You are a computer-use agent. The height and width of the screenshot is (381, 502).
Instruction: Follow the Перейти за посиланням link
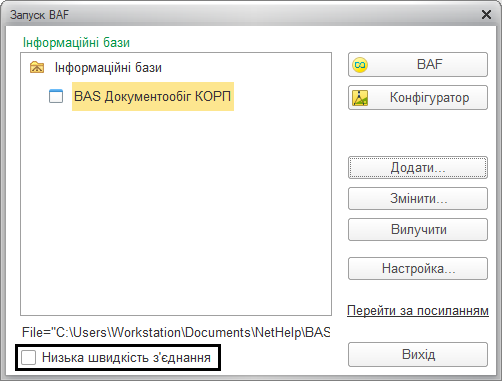click(418, 310)
